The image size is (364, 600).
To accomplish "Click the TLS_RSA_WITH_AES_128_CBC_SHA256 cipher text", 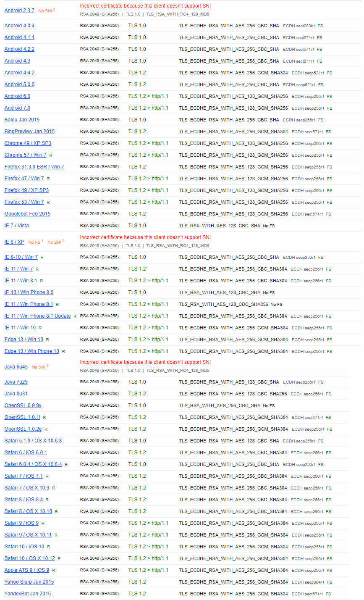I will pyautogui.click(x=223, y=304).
